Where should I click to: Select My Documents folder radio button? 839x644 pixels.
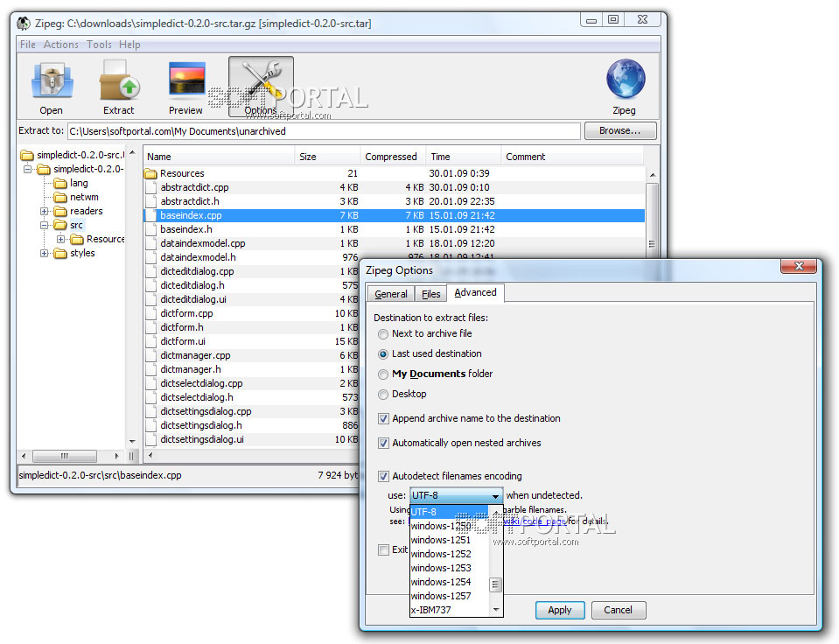383,374
